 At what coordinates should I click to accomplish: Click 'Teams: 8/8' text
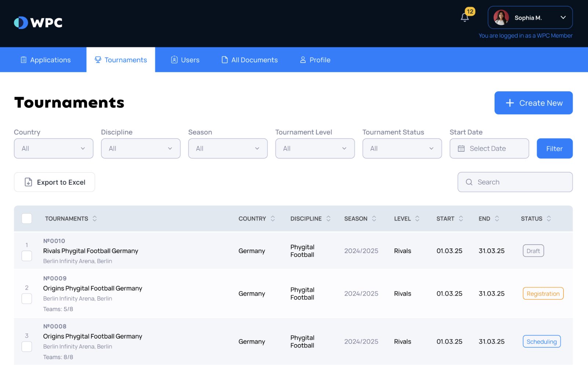coord(58,357)
